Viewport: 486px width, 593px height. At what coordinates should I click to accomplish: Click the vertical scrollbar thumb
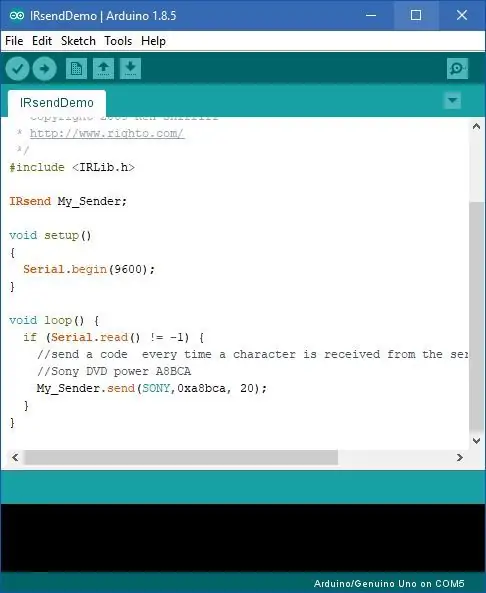click(477, 317)
